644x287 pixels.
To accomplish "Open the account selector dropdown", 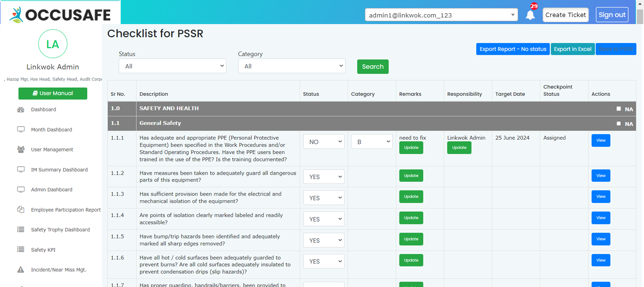I will click(x=442, y=15).
